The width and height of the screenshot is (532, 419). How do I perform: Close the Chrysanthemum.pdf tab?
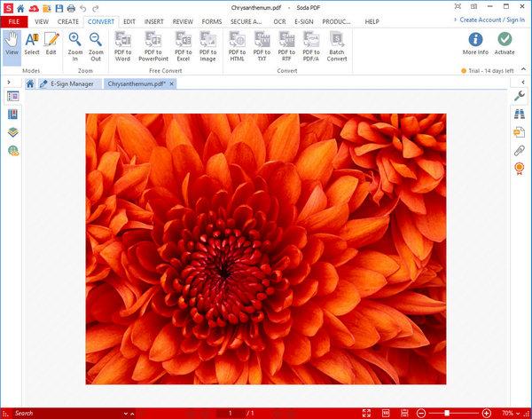(x=172, y=83)
